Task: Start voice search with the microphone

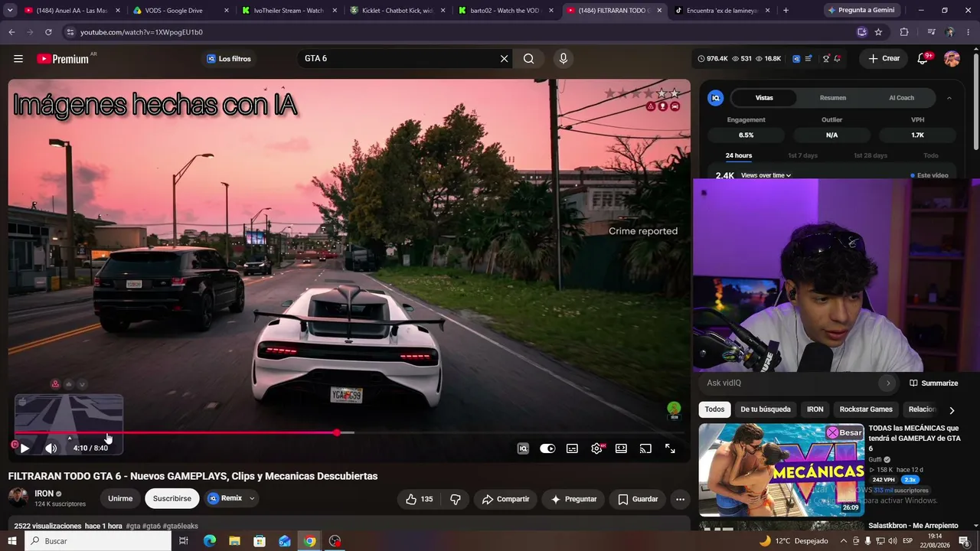Action: 563,59
